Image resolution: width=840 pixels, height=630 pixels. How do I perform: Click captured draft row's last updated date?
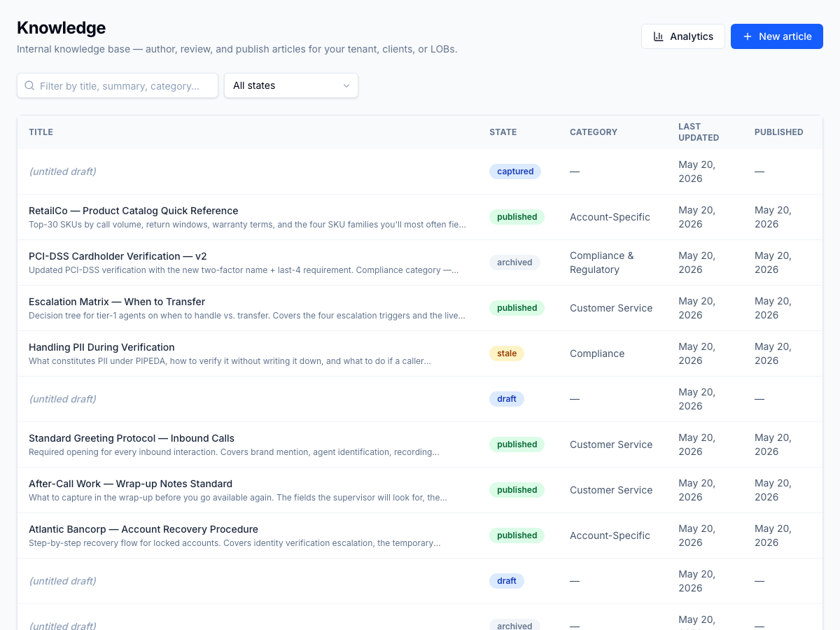[697, 171]
